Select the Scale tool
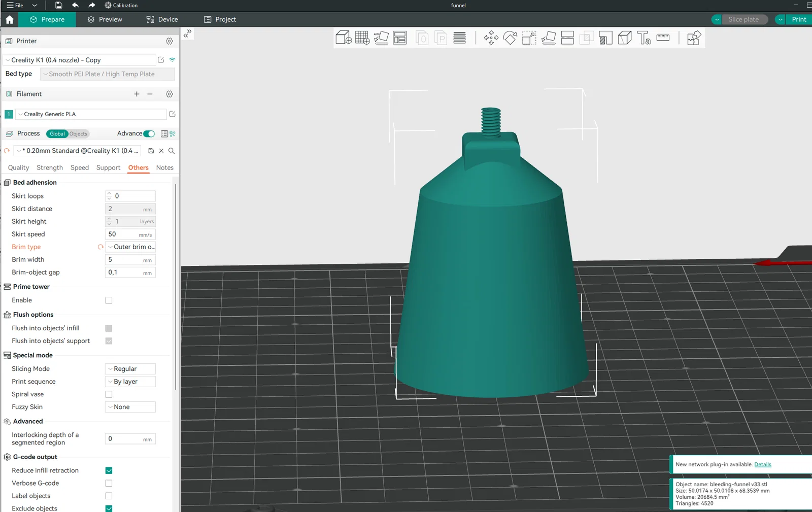Image resolution: width=812 pixels, height=512 pixels. (529, 38)
